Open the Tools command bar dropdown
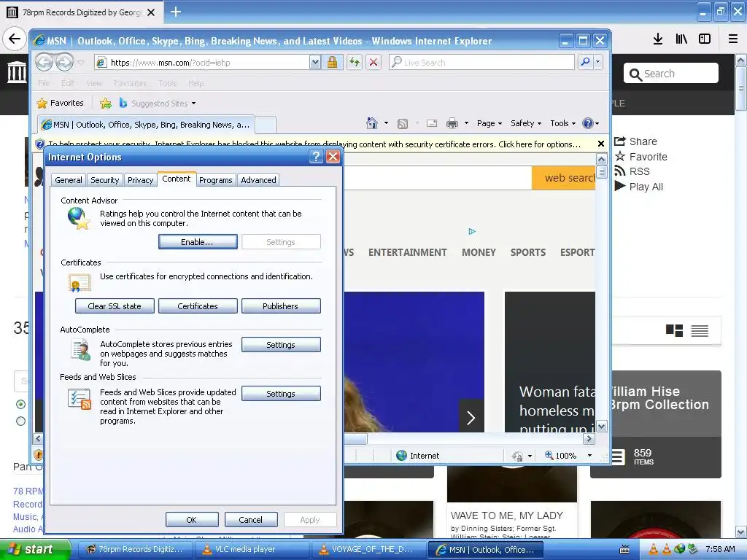 [x=562, y=123]
